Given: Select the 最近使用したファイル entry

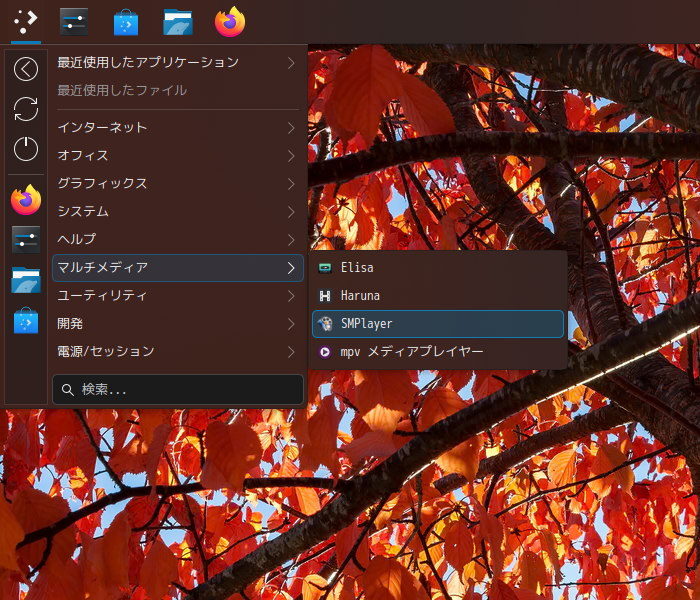Looking at the screenshot, I should 178,91.
